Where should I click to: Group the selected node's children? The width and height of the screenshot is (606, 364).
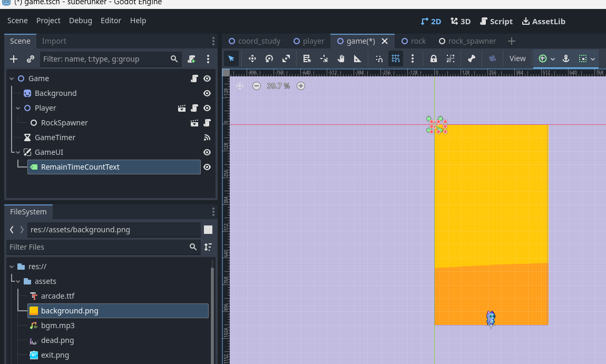450,58
